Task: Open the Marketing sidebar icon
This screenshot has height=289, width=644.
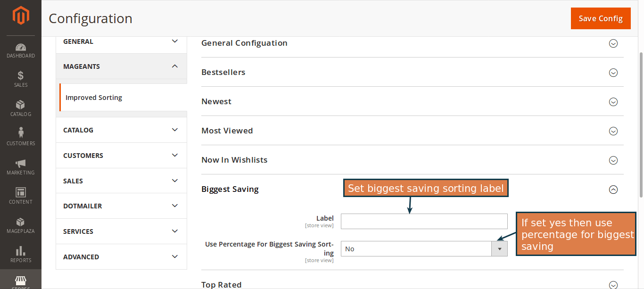Action: click(20, 166)
